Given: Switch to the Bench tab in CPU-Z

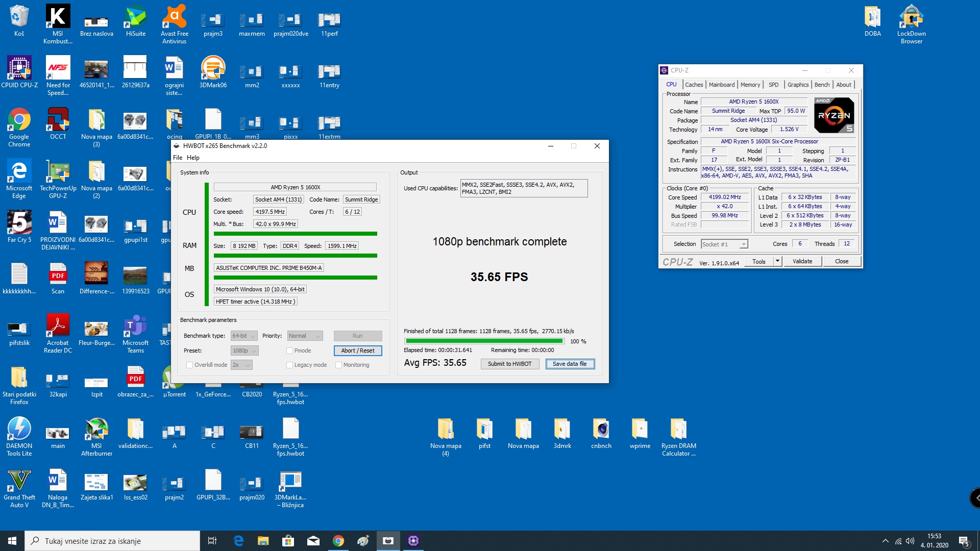Looking at the screenshot, I should 822,85.
